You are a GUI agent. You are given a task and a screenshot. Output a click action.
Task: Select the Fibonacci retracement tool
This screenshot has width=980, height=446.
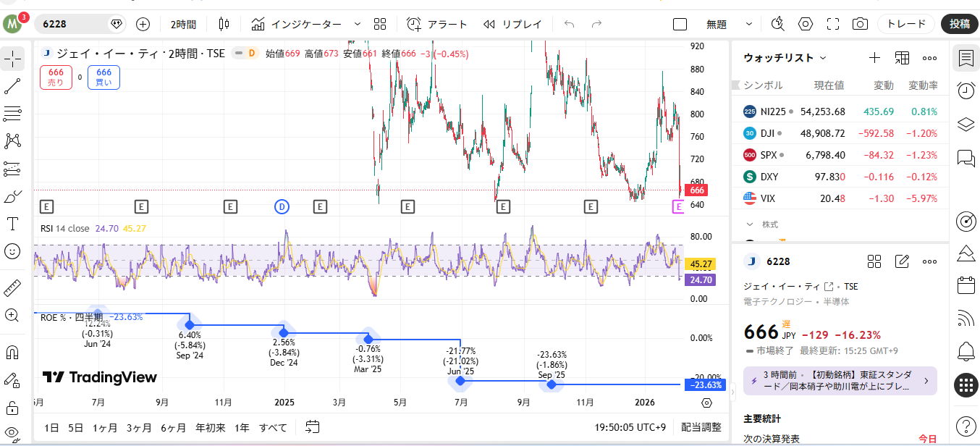pos(12,114)
